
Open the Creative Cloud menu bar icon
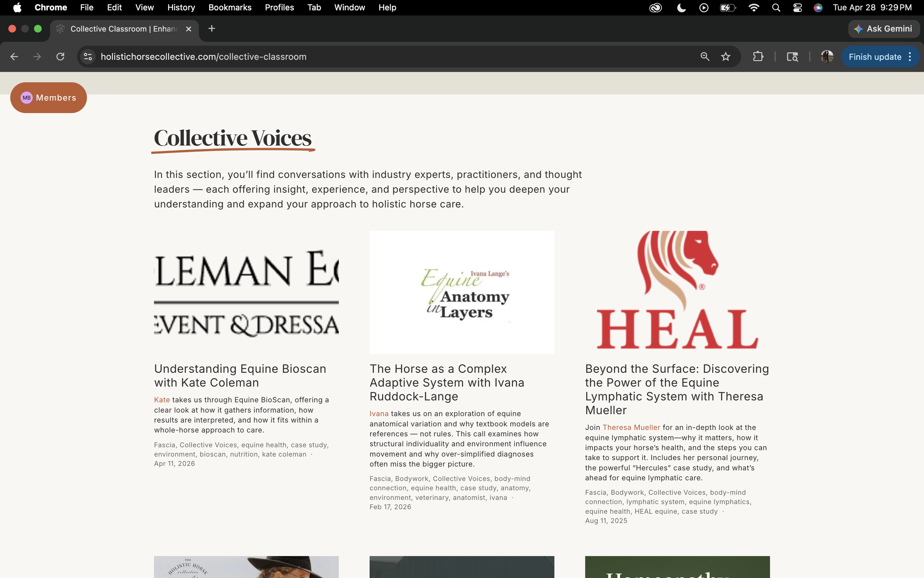click(655, 8)
